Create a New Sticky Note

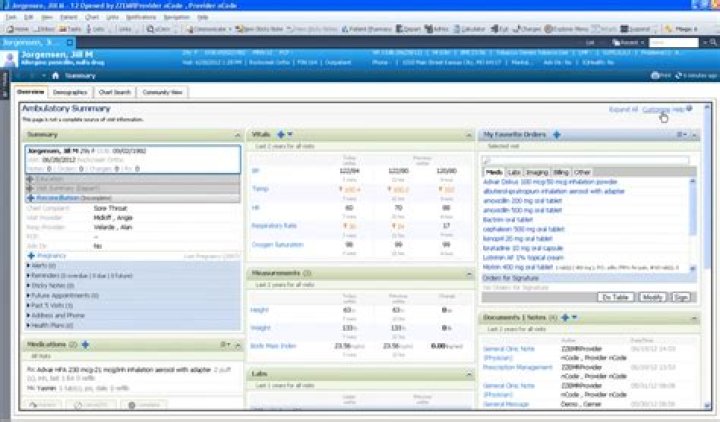[259, 29]
